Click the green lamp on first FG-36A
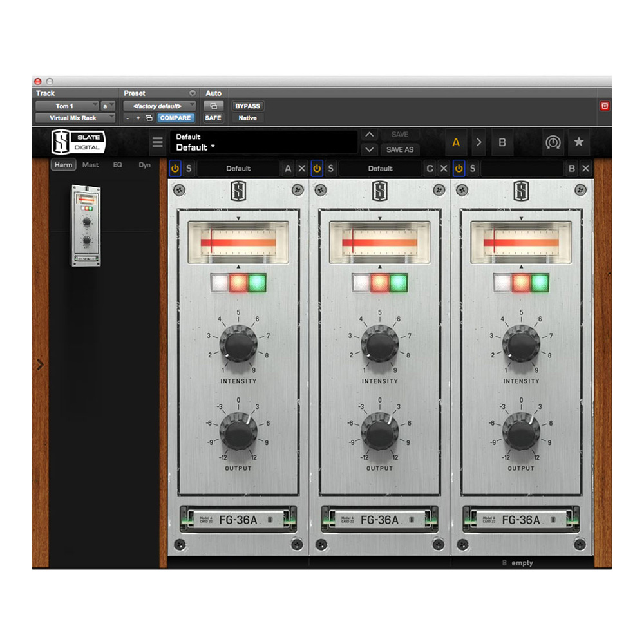Viewport: 644px width, 644px height. pos(257,283)
